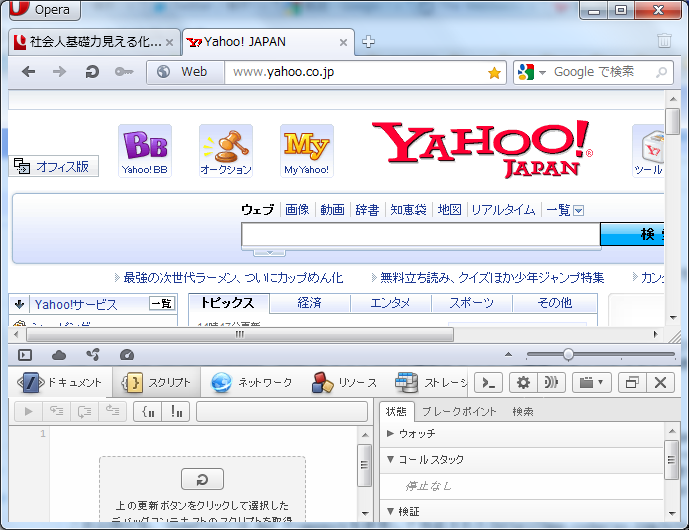
Task: Click the Yahoo!サービス down arrow icon
Action: pos(19,304)
